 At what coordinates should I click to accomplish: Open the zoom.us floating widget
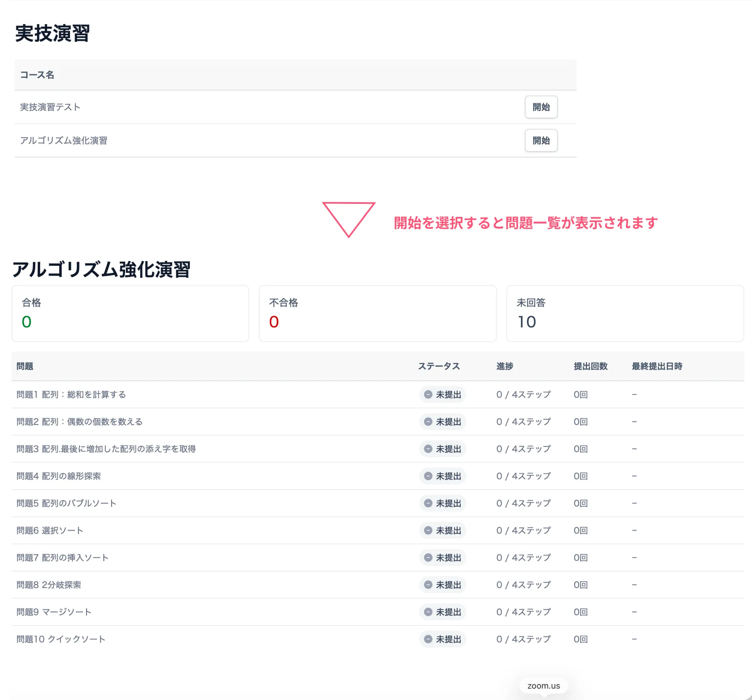543,685
